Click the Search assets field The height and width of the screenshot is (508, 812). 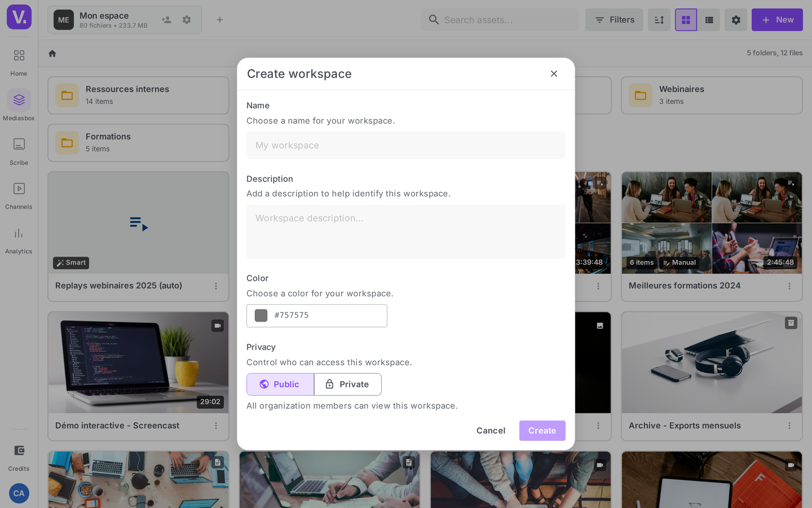(499, 20)
